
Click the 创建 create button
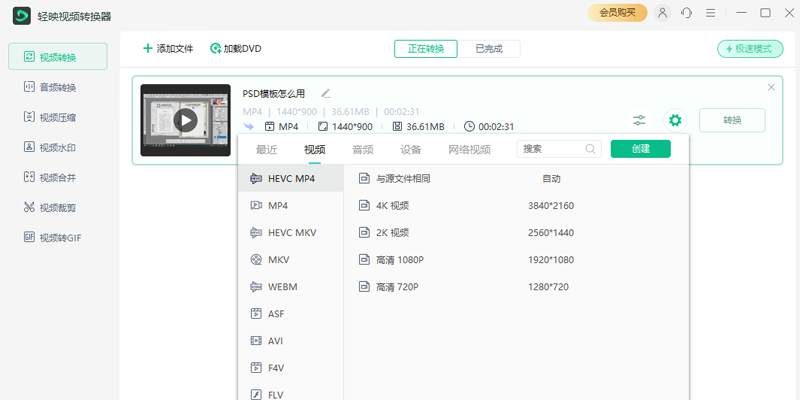641,149
